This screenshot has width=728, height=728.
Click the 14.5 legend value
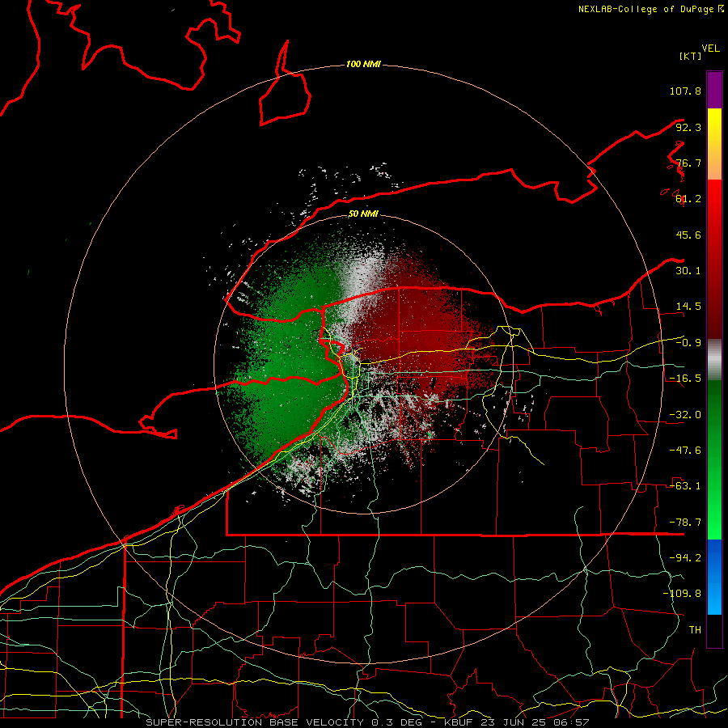pyautogui.click(x=688, y=307)
